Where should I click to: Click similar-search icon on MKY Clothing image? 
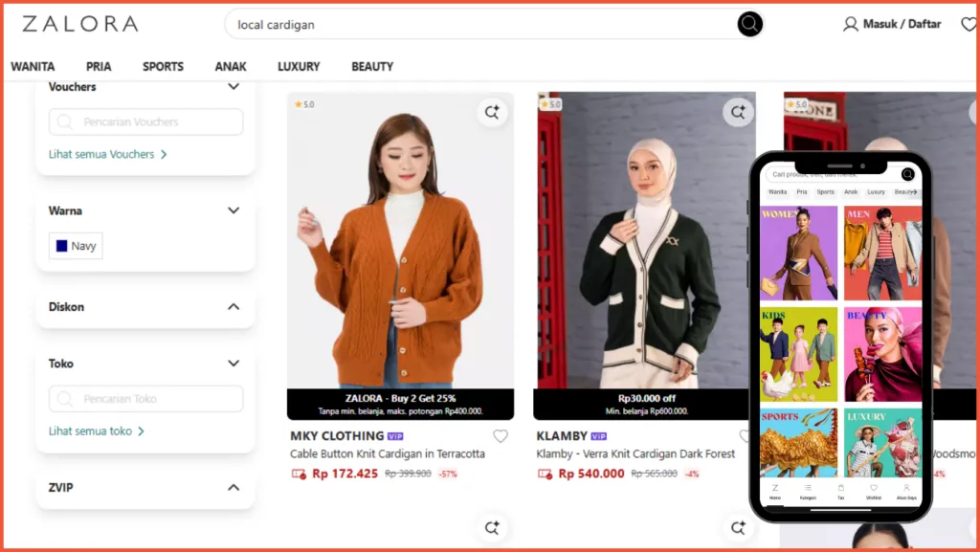pyautogui.click(x=492, y=112)
